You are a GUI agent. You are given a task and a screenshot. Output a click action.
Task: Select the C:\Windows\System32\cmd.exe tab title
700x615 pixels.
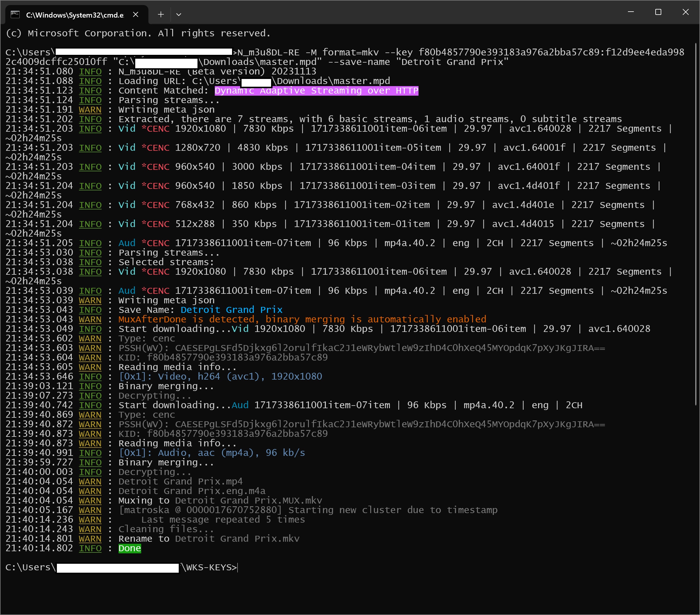(x=75, y=15)
